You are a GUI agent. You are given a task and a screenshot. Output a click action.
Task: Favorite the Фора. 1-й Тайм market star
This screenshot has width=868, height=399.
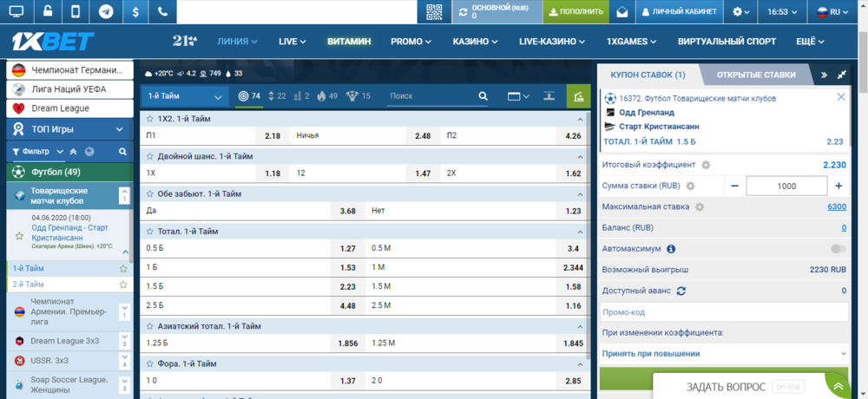click(149, 364)
